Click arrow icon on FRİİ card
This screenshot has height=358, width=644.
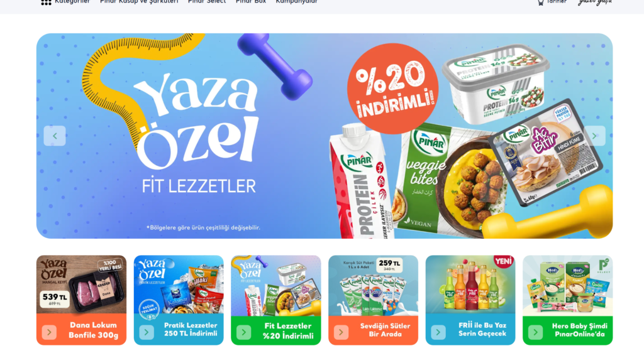(438, 332)
